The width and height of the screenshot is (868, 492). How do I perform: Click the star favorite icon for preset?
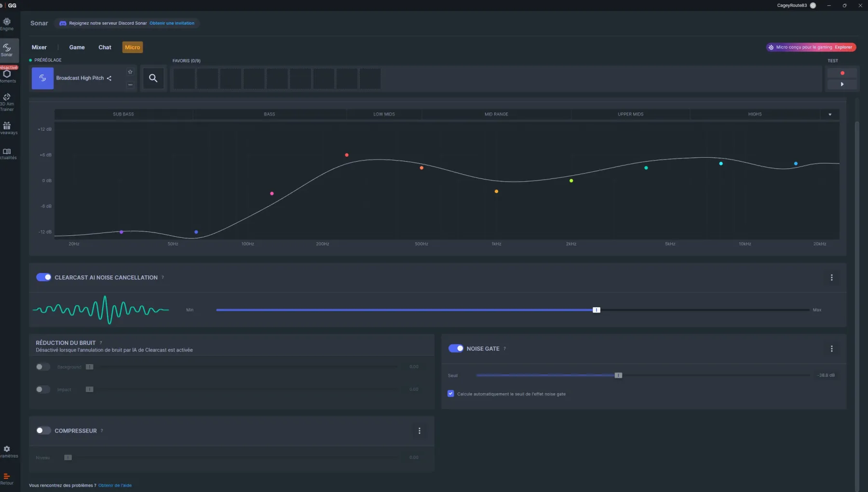point(130,72)
